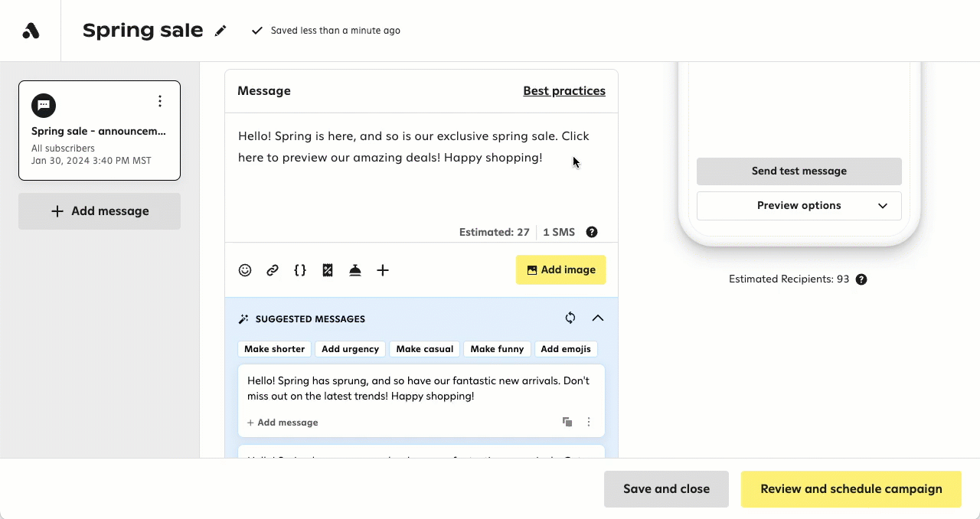This screenshot has height=519, width=980.
Task: Insert a coupon code using the discount icon
Action: 327,270
